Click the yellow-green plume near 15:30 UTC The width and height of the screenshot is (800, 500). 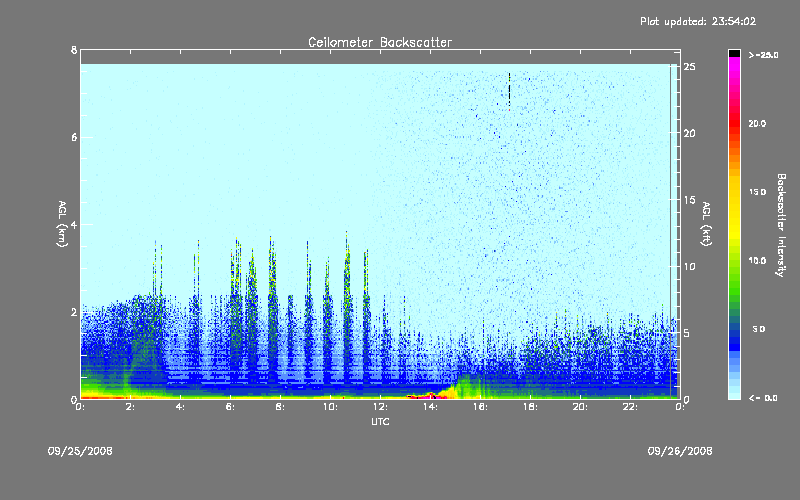[466, 386]
